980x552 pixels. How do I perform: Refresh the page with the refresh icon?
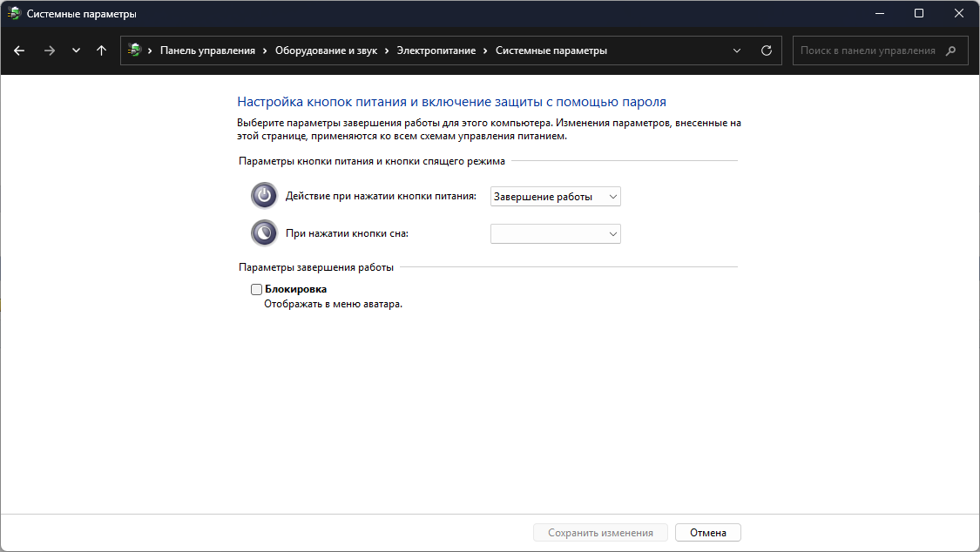(x=767, y=50)
